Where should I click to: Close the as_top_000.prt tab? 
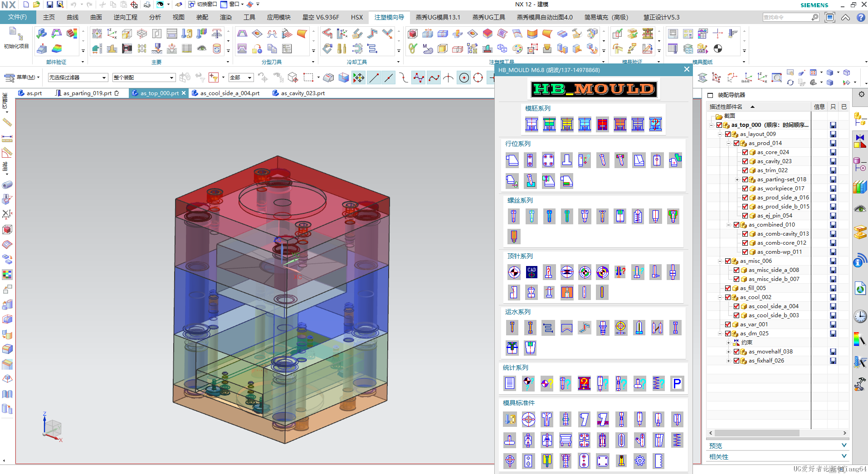184,93
